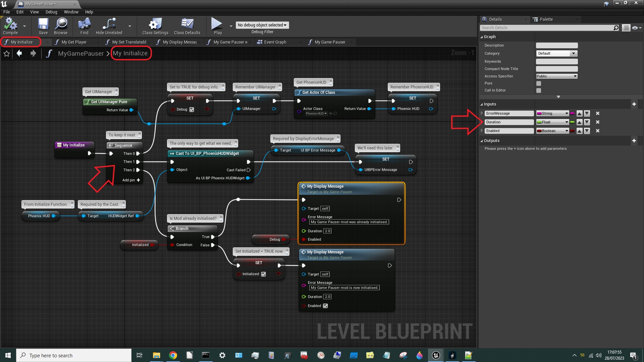The height and width of the screenshot is (362, 644).
Task: Click the Unreal Engine logo top-left
Action: (4, 4)
